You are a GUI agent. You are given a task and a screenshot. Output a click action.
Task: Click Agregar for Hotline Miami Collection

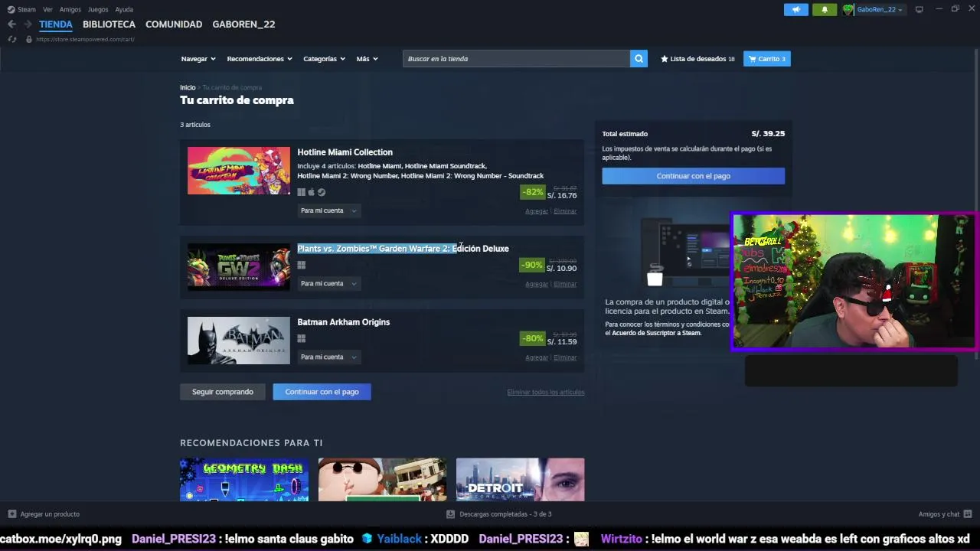click(x=537, y=211)
